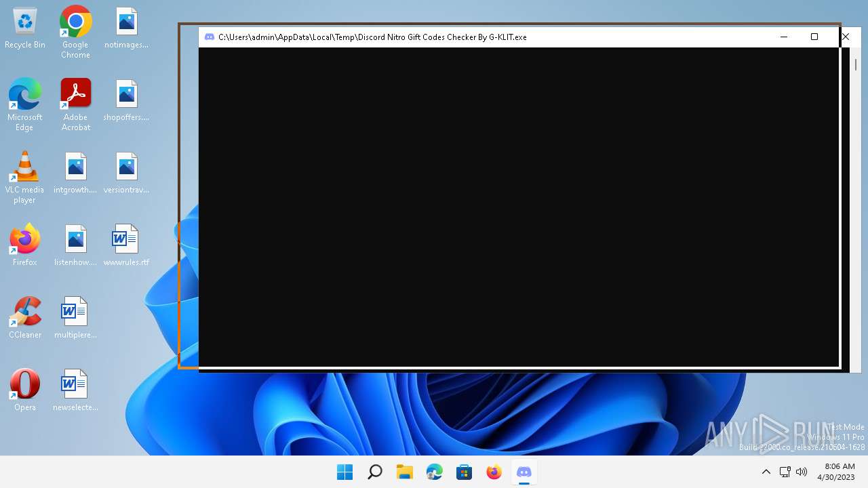Viewport: 868px width, 488px height.
Task: Open File Explorer from the taskbar
Action: coord(405,472)
